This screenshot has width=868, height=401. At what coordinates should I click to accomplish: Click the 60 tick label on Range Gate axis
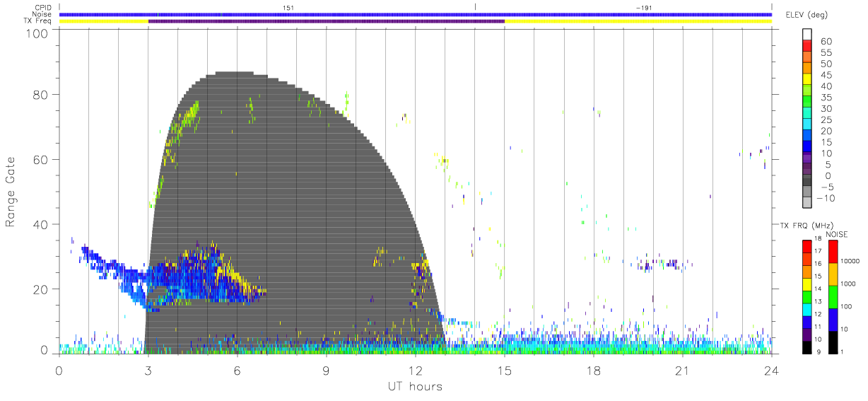[41, 160]
